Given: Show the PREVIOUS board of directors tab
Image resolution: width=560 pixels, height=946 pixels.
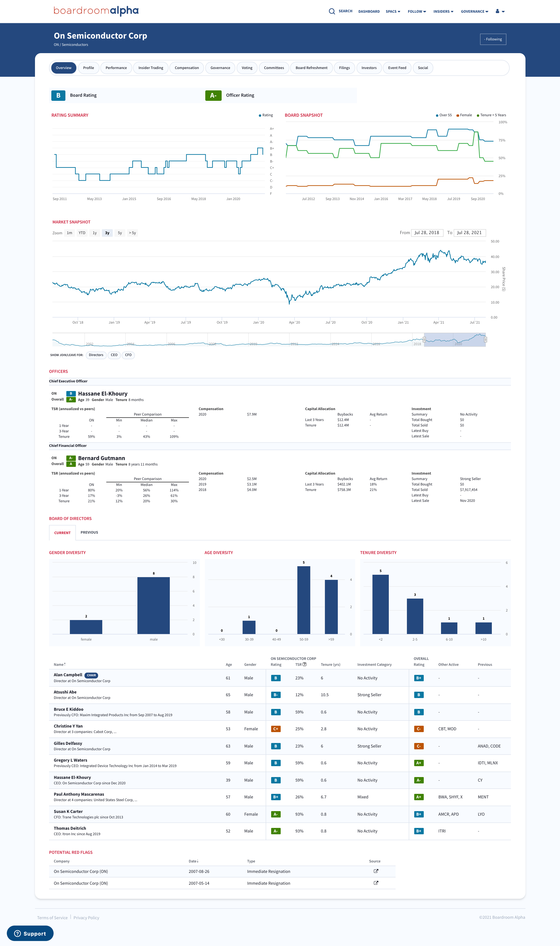Looking at the screenshot, I should pyautogui.click(x=89, y=532).
